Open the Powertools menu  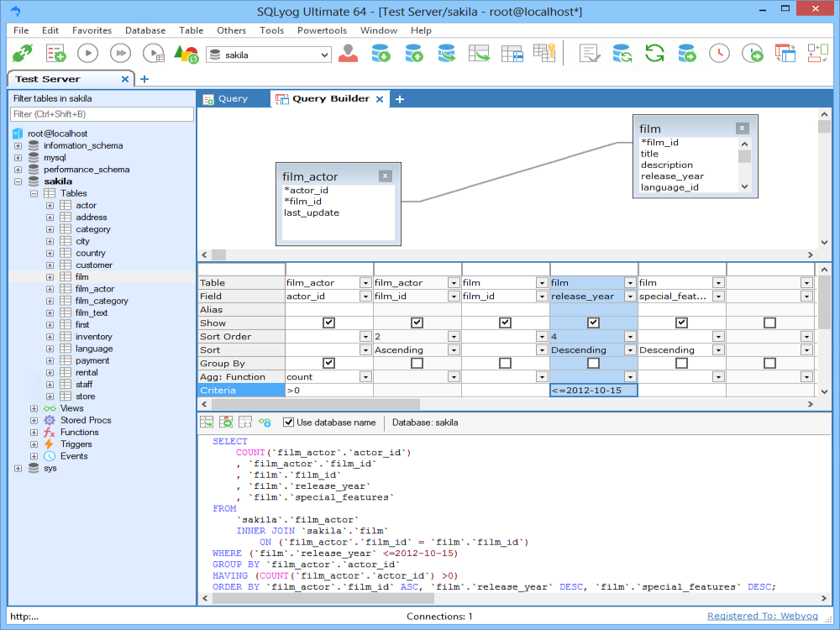click(322, 30)
